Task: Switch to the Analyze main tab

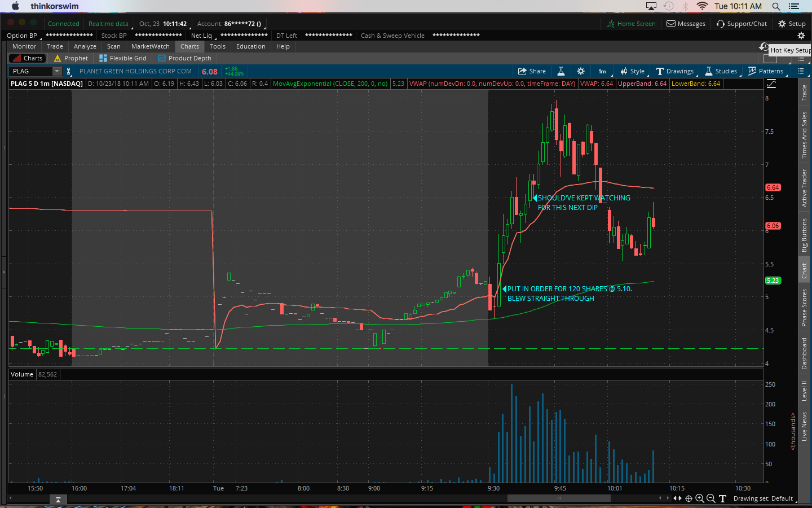Action: coord(85,46)
